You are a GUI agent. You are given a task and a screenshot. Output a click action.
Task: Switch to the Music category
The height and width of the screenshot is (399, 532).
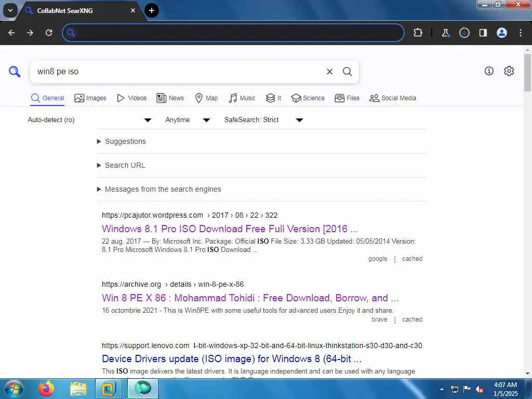tap(242, 98)
